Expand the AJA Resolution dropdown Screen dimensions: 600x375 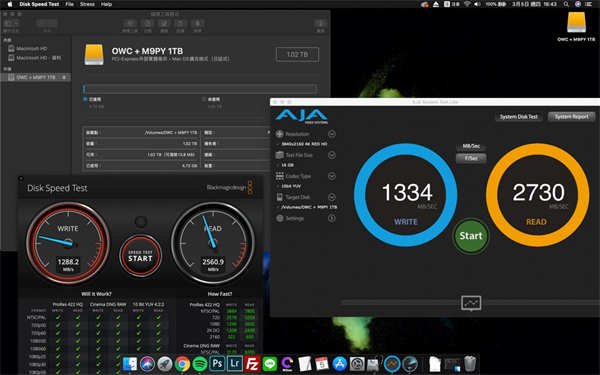point(332,134)
